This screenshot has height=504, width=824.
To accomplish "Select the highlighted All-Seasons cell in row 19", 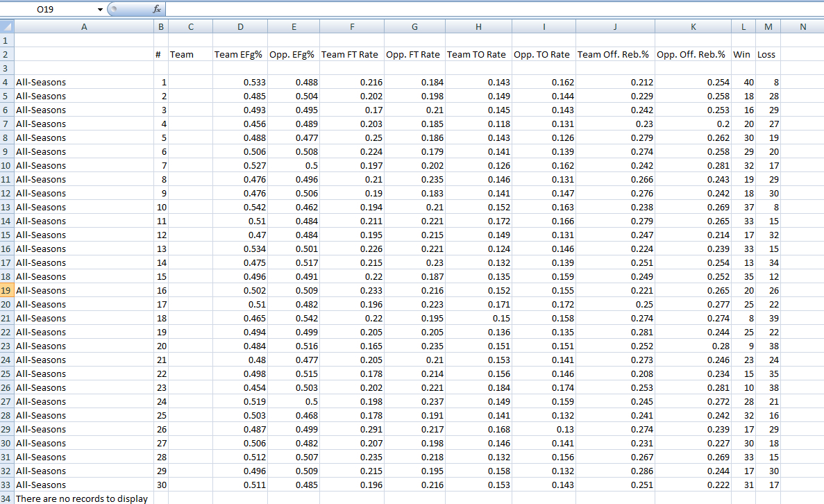I will 84,290.
